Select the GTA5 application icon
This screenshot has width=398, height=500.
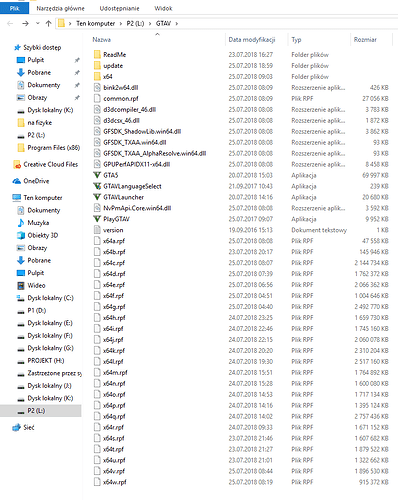click(x=97, y=175)
